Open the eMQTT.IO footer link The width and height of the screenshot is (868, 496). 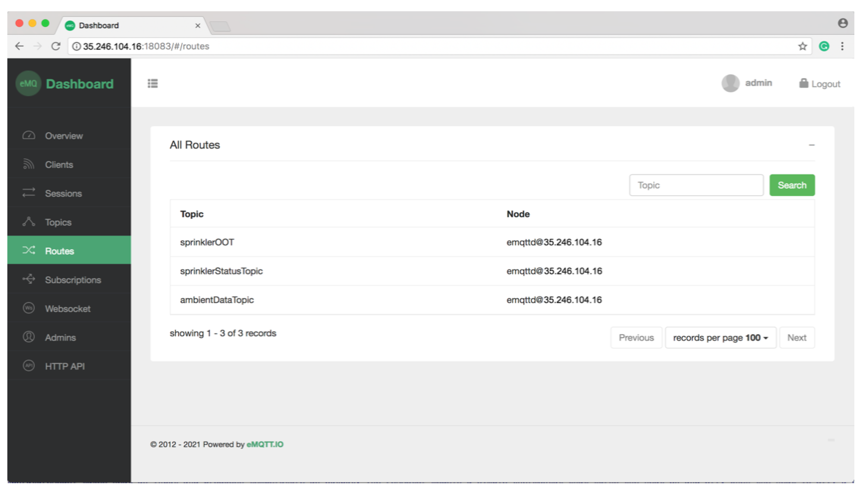265,444
